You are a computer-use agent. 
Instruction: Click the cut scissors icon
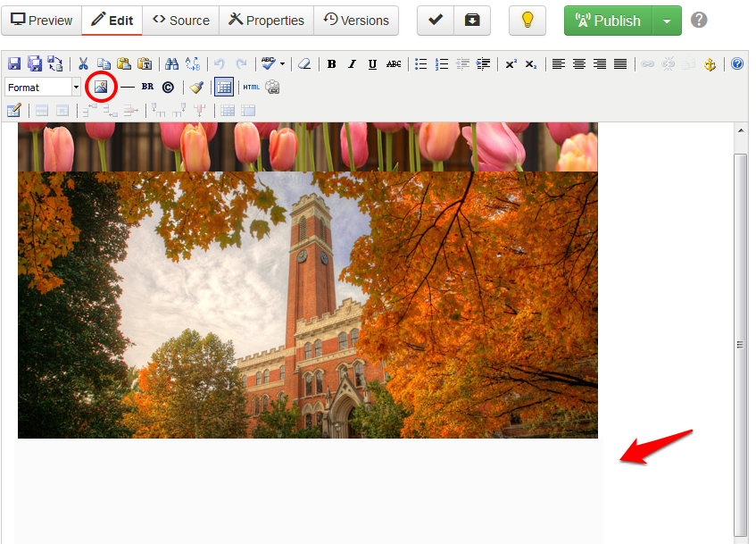point(83,64)
